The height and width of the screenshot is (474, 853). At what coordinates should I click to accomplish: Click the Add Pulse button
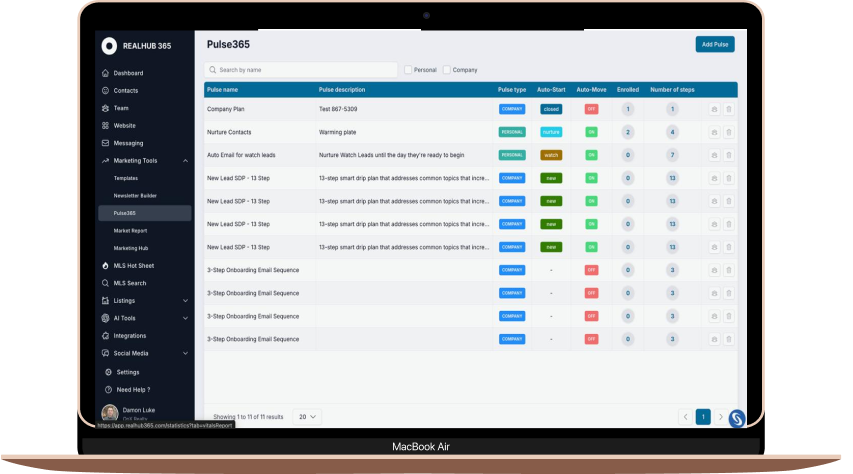715,44
